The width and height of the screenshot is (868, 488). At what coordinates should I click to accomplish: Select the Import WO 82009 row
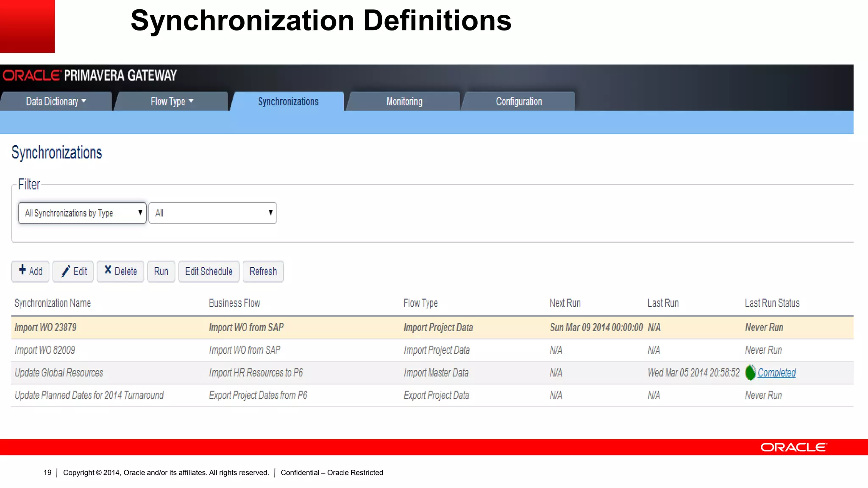[432, 350]
